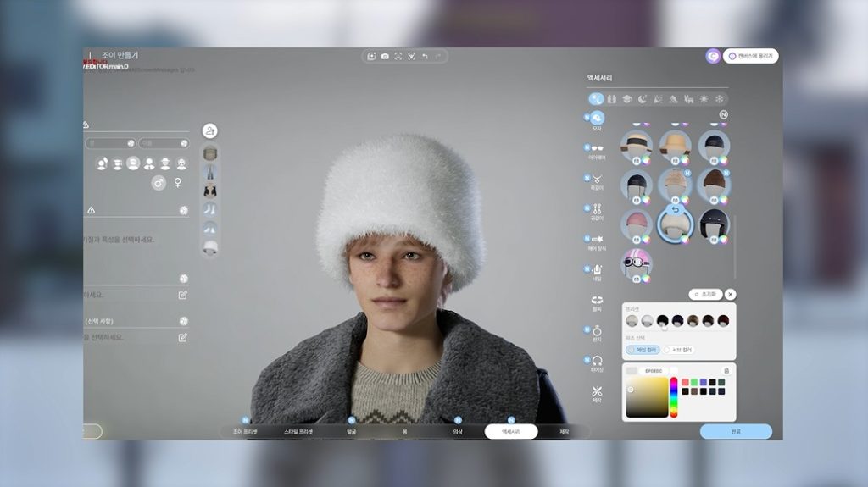The height and width of the screenshot is (487, 868).
Task: Click the purple profile avatar icon
Action: [713, 56]
